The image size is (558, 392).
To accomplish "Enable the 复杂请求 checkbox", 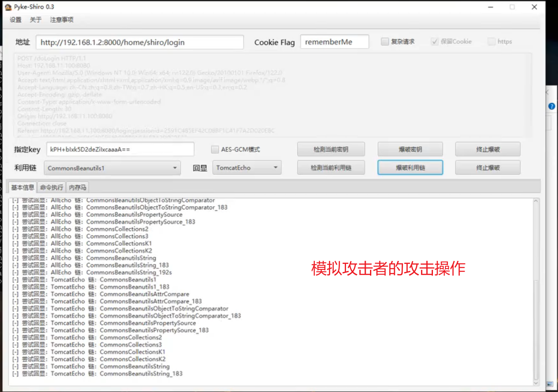I will pyautogui.click(x=384, y=41).
